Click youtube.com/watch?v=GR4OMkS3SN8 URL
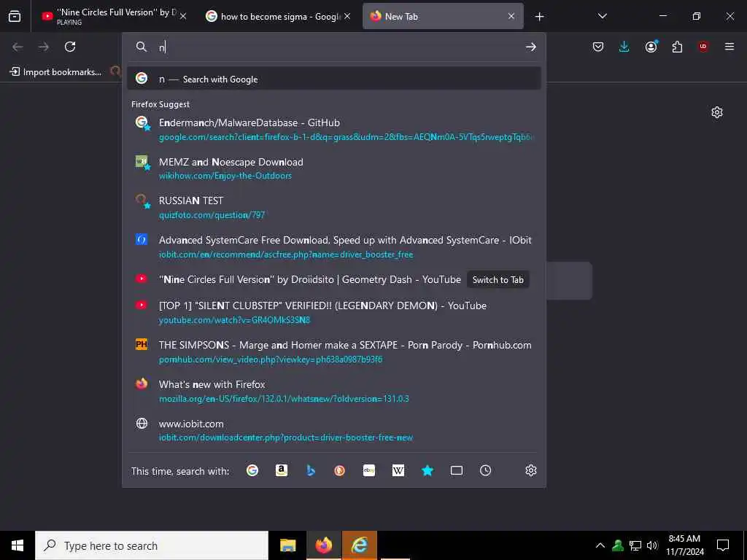This screenshot has width=747, height=560. (x=234, y=320)
